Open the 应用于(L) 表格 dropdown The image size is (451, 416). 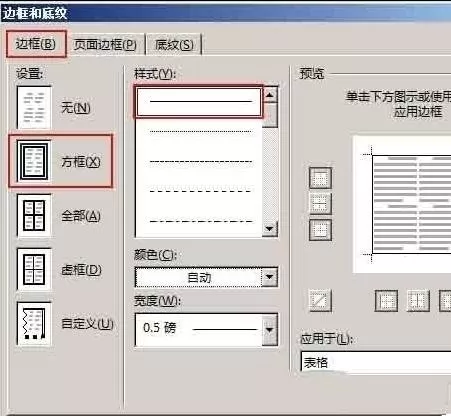376,362
